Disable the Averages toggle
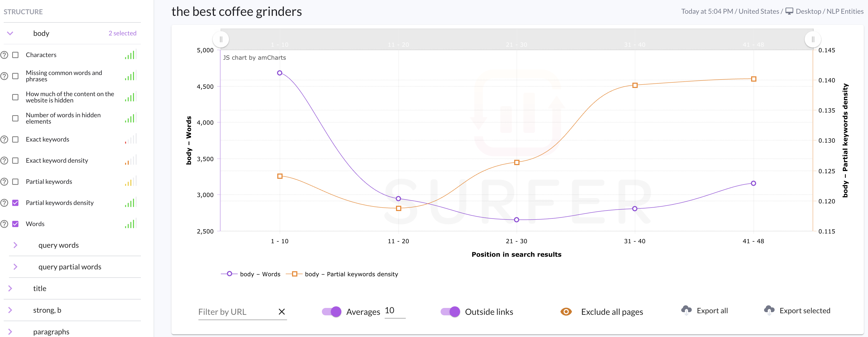The width and height of the screenshot is (868, 337). pos(332,312)
